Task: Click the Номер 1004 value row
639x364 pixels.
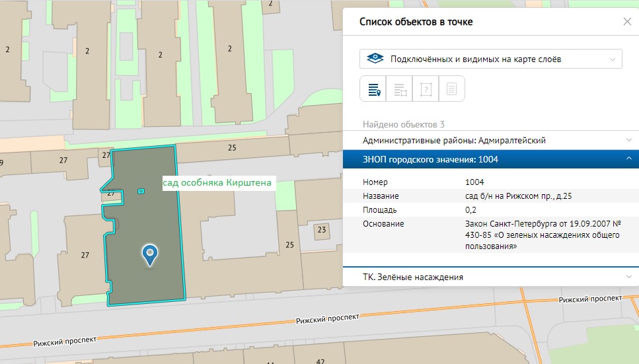Action: 490,182
